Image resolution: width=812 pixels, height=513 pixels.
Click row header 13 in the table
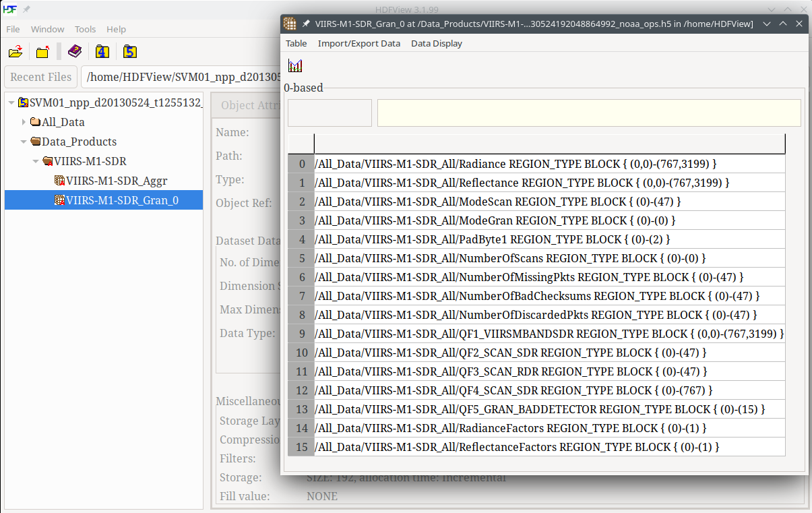pos(301,409)
